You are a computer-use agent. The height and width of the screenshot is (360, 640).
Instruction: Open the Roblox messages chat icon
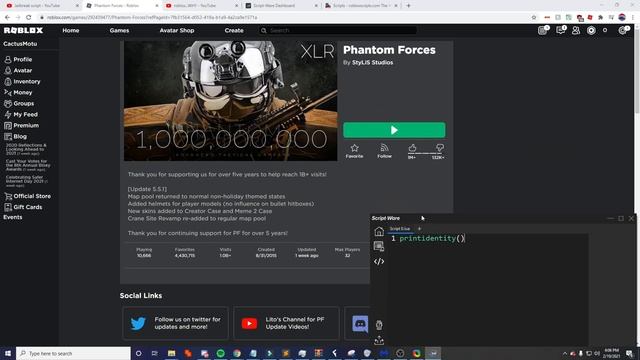(561, 30)
